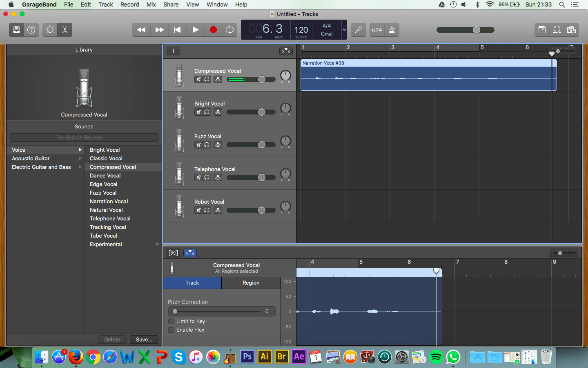This screenshot has width=588, height=368.
Task: Open Spotify from the Dock
Action: point(436,357)
